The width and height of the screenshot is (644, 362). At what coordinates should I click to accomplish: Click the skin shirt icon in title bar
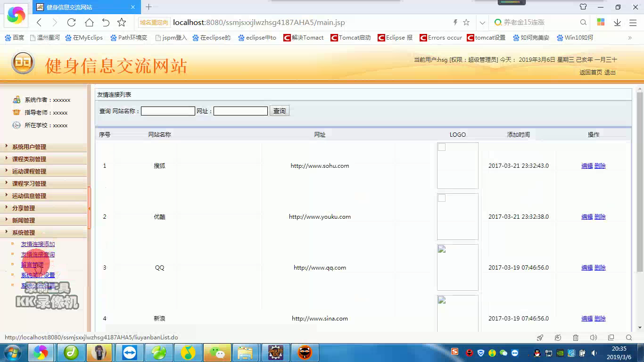point(583,7)
